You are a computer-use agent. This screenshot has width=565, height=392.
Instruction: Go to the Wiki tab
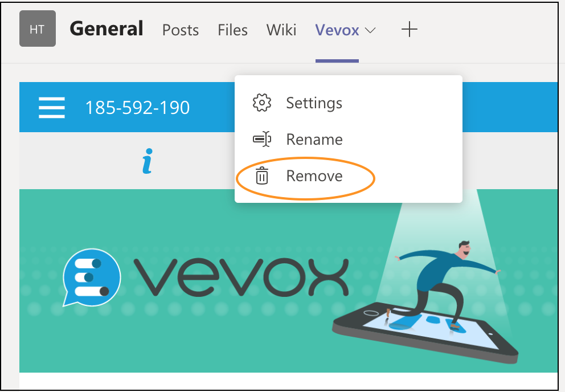pyautogui.click(x=281, y=30)
